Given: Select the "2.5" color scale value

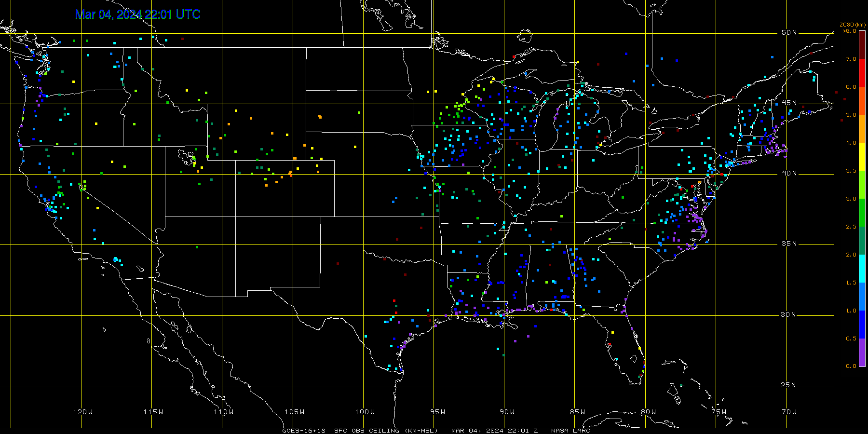Looking at the screenshot, I should 851,227.
